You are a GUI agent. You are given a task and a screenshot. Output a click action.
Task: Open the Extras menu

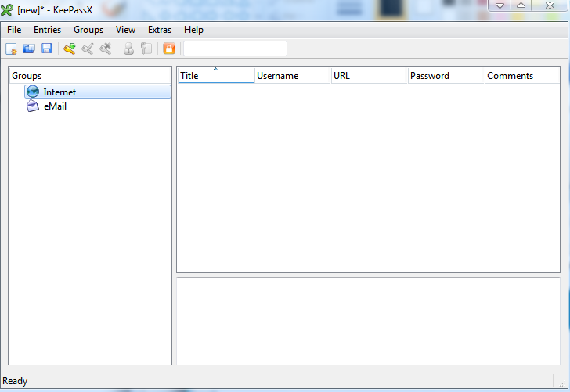pyautogui.click(x=160, y=30)
